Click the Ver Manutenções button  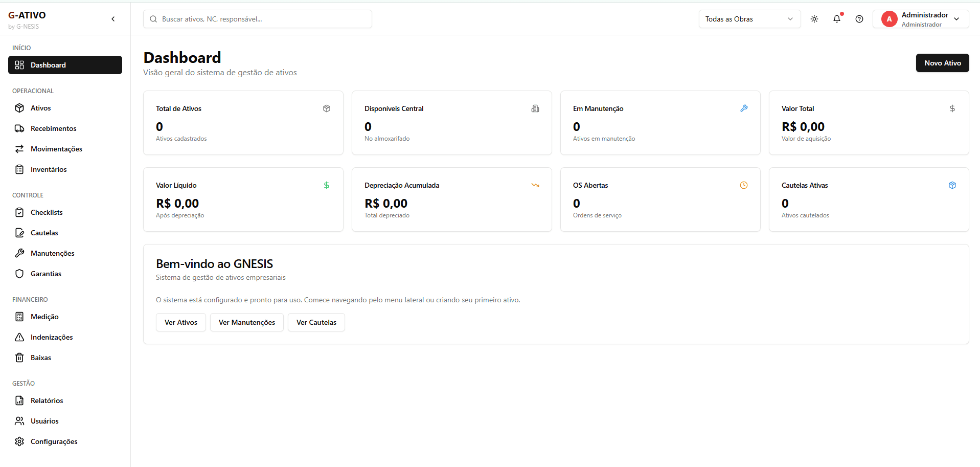(x=246, y=322)
